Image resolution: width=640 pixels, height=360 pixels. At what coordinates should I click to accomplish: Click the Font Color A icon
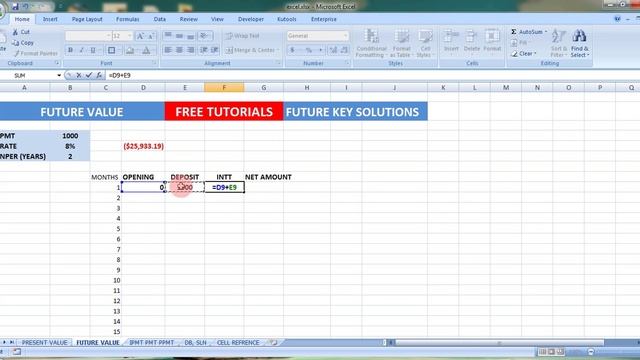click(146, 50)
